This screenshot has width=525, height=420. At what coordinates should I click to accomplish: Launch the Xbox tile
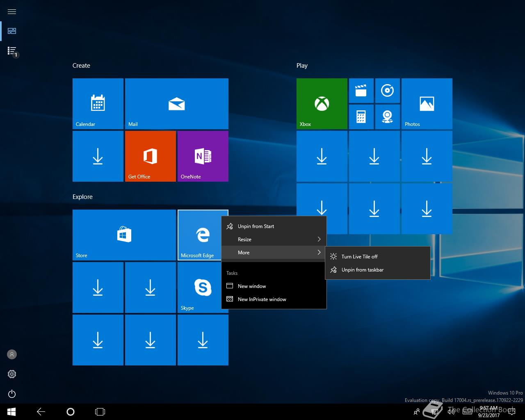click(x=322, y=104)
